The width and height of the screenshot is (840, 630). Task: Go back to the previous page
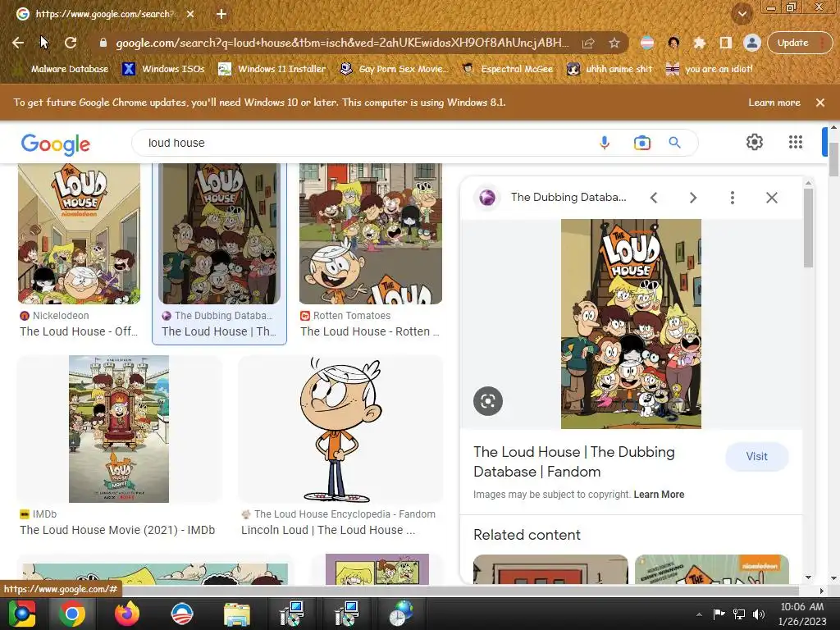pos(18,43)
